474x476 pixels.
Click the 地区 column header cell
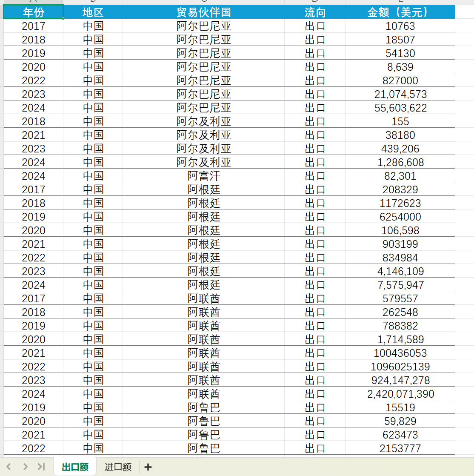click(x=93, y=12)
